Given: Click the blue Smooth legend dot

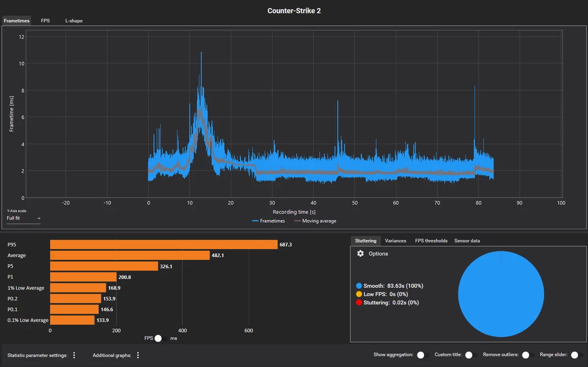Looking at the screenshot, I should pos(359,286).
